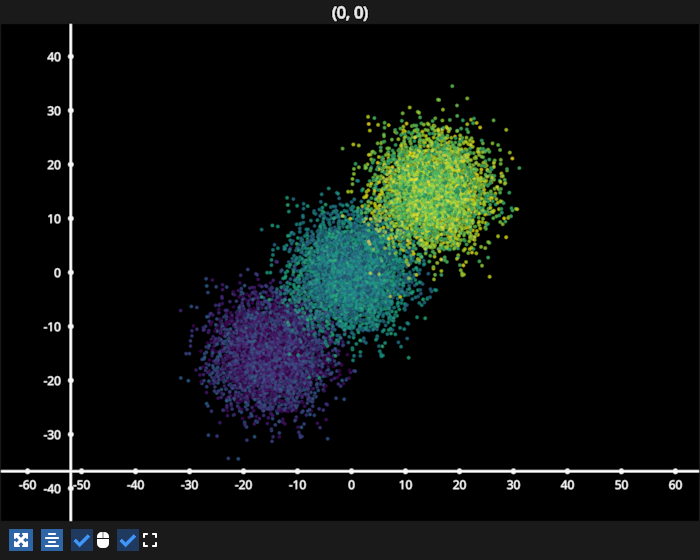Click the auto-scale arrows toolbar button
The height and width of the screenshot is (560, 700).
[x=21, y=540]
